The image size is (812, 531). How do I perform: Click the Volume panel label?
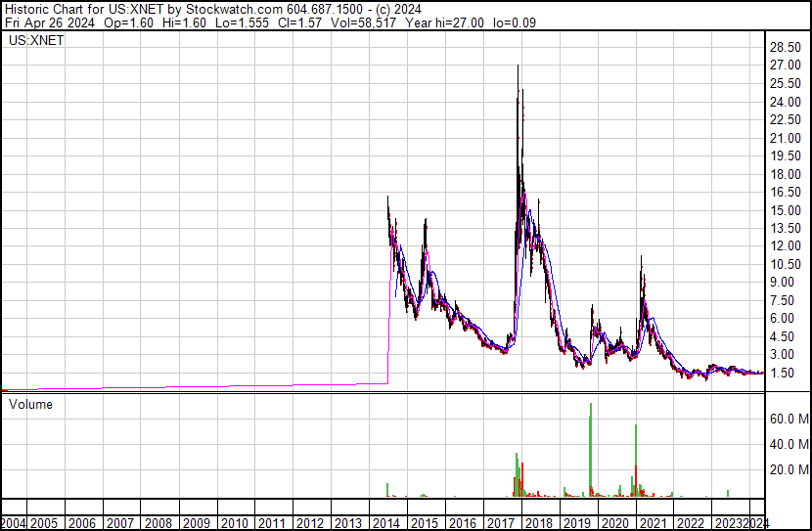coord(31,404)
